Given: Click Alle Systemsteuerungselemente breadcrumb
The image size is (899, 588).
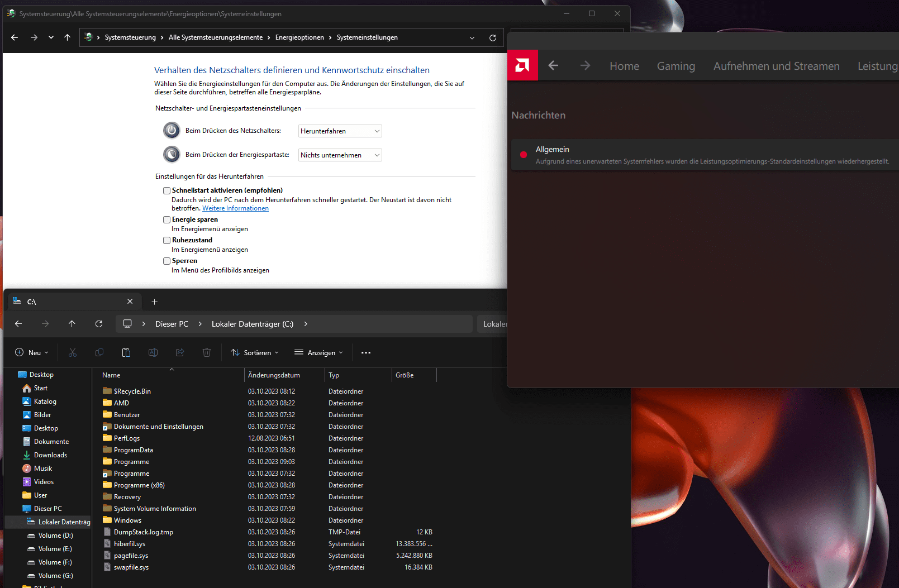Looking at the screenshot, I should [216, 37].
